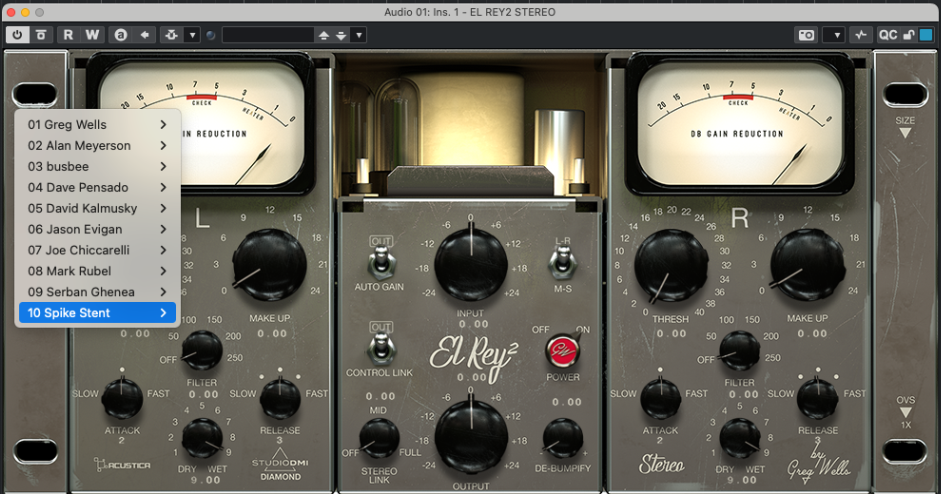Viewport: 941px width, 494px height.
Task: Open the SIZE dropdown triangle
Action: coord(905,133)
